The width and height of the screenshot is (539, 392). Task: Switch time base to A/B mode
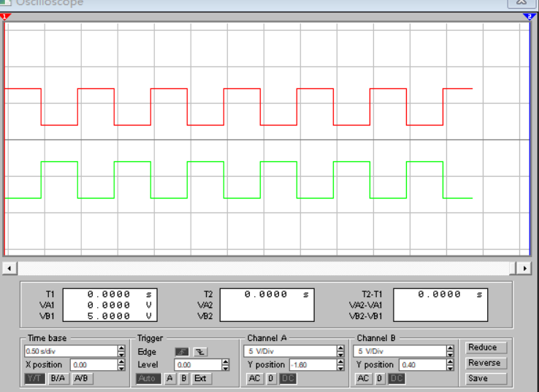81,379
